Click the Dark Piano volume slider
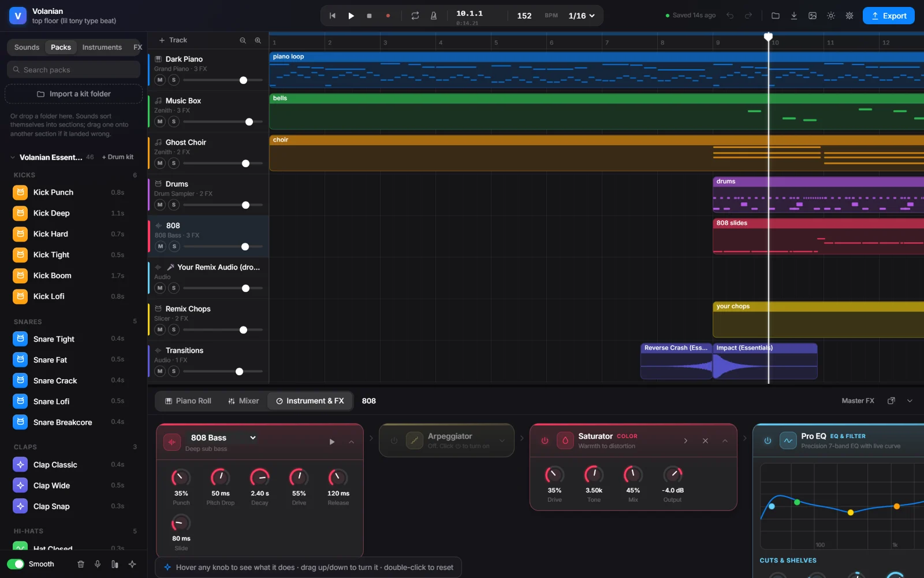This screenshot has width=924, height=578. coord(223,80)
